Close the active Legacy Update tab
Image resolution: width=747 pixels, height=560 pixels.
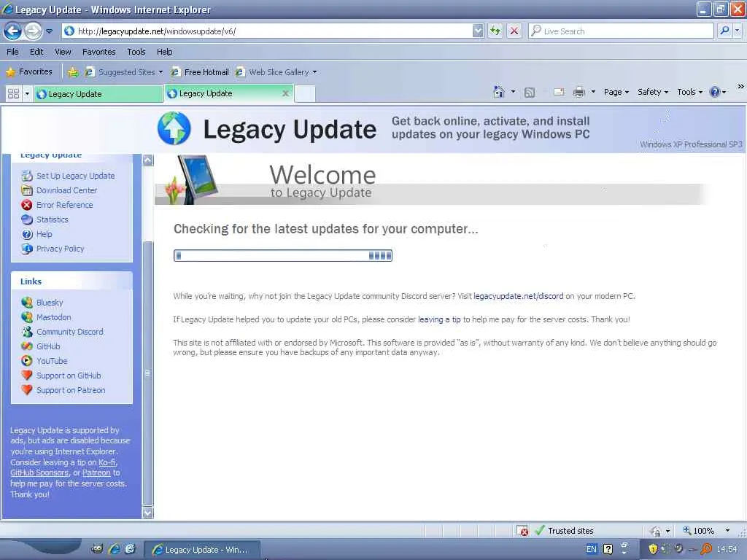285,93
